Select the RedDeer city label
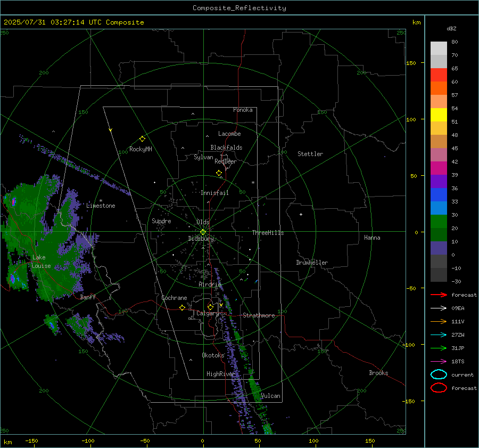 [226, 161]
